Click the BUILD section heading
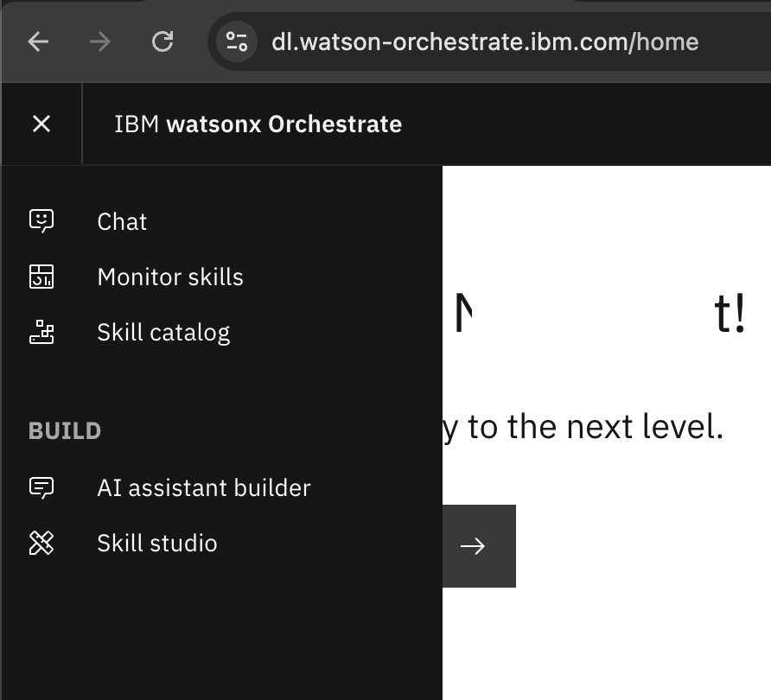This screenshot has width=771, height=700. point(65,430)
